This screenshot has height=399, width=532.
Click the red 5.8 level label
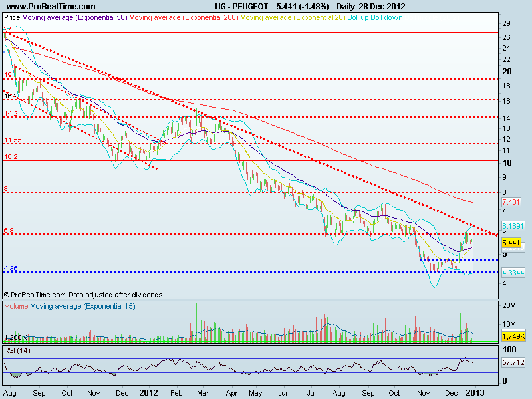point(9,231)
